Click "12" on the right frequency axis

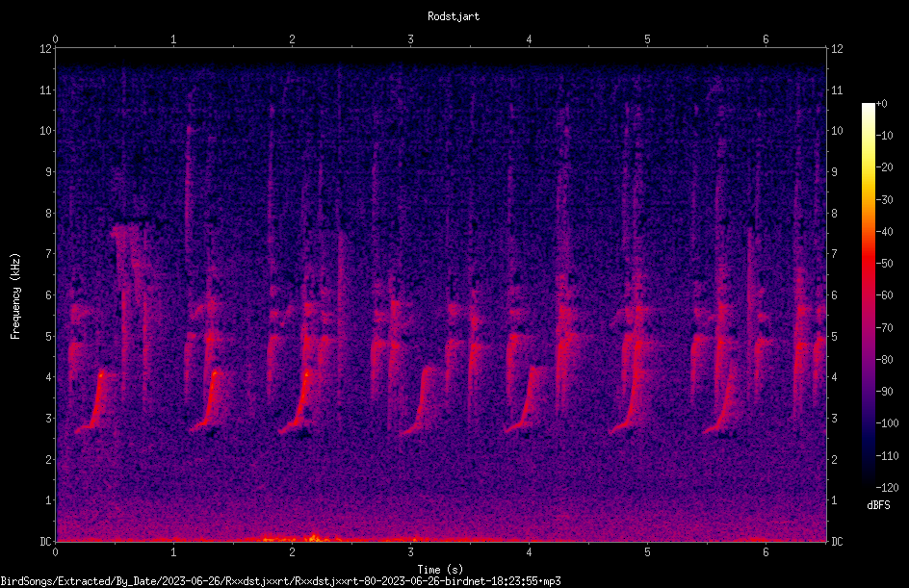[x=837, y=49]
